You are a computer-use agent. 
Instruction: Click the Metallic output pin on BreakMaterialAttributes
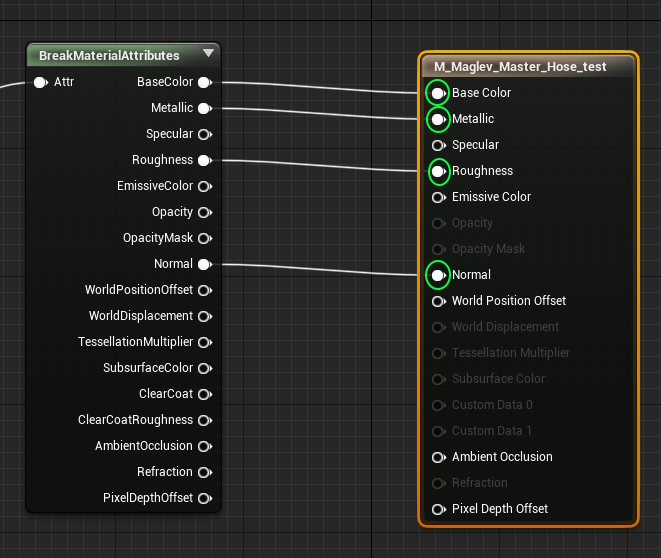(x=204, y=108)
